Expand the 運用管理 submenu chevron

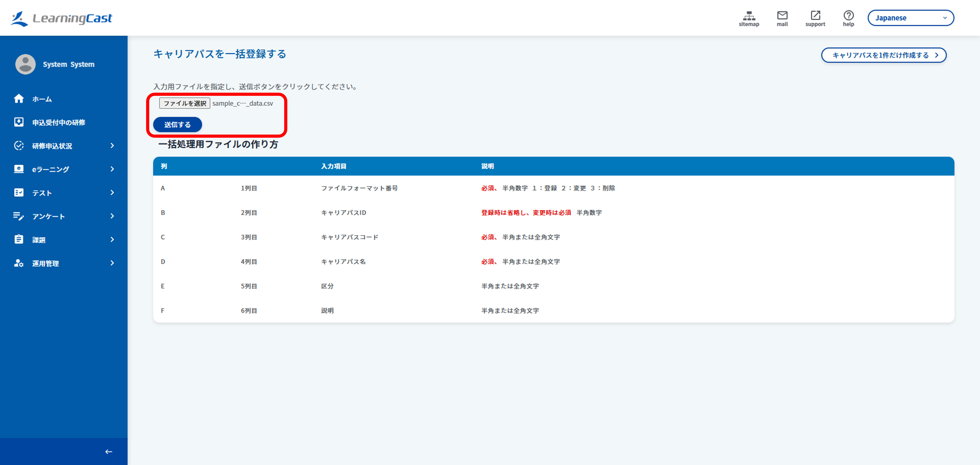coord(112,263)
